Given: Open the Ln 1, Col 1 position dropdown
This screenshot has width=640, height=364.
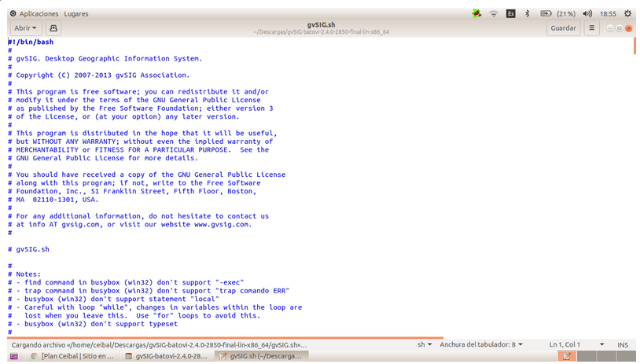Looking at the screenshot, I should click(576, 345).
